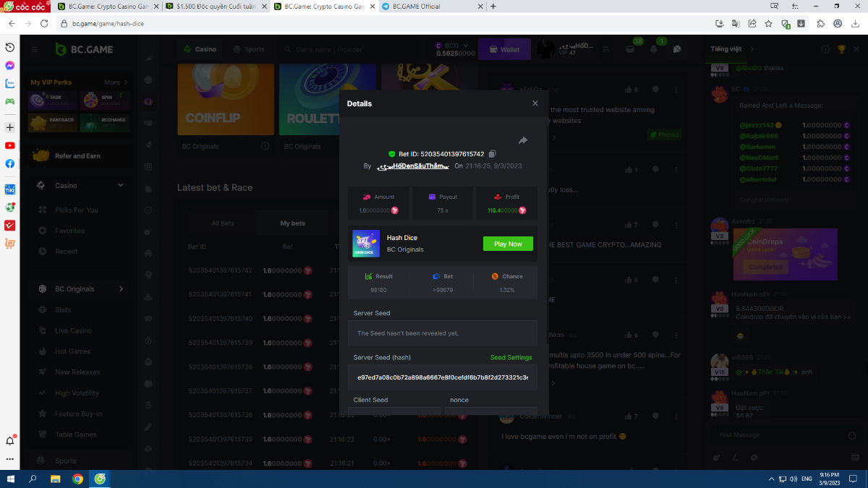Expand the BC Originals submenu arrow

click(x=121, y=288)
